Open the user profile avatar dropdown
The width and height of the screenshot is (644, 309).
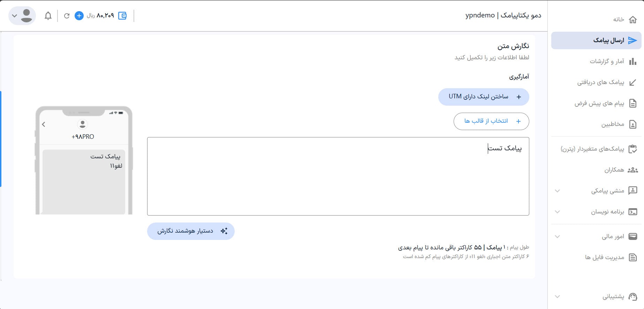point(22,16)
